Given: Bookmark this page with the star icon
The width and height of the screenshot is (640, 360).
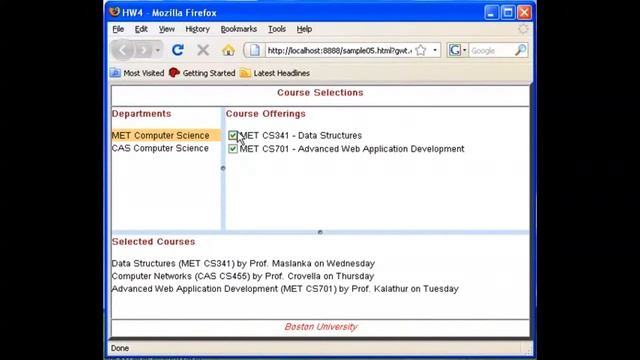Looking at the screenshot, I should [421, 50].
